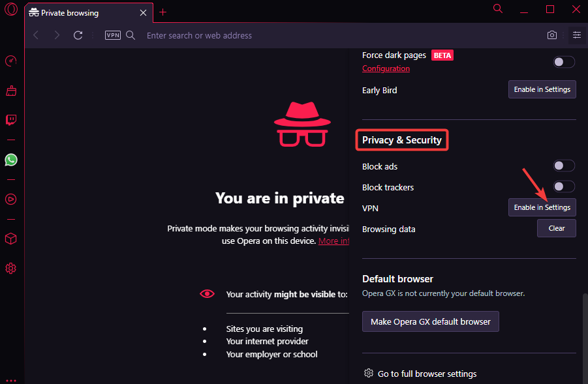Open the Configuration link under Force dark pages

[x=385, y=68]
